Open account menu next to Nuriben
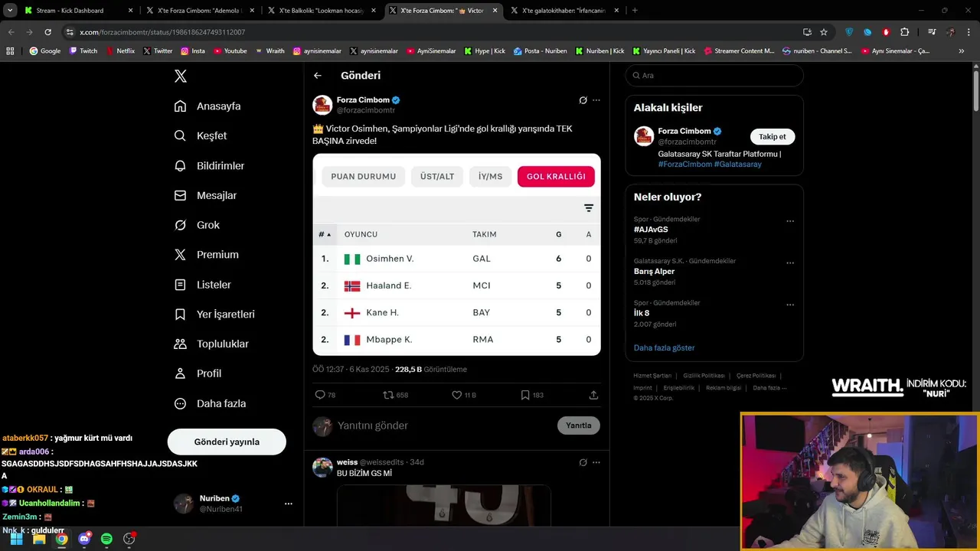The image size is (980, 551). pyautogui.click(x=289, y=504)
